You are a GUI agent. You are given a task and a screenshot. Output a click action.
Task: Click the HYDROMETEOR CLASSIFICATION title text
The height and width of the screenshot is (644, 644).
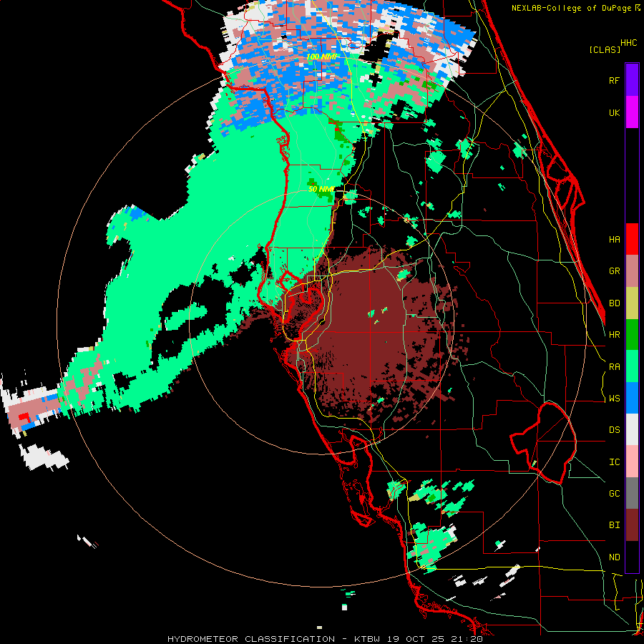point(251,639)
